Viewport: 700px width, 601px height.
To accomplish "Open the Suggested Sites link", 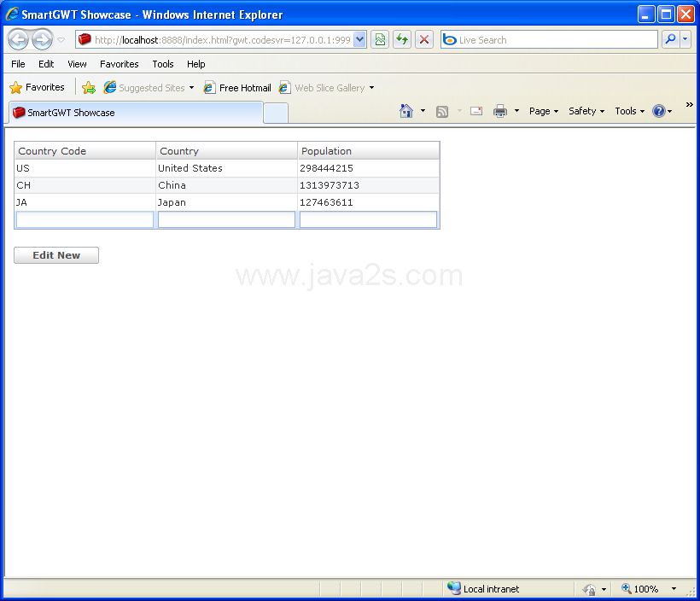I will tap(149, 88).
